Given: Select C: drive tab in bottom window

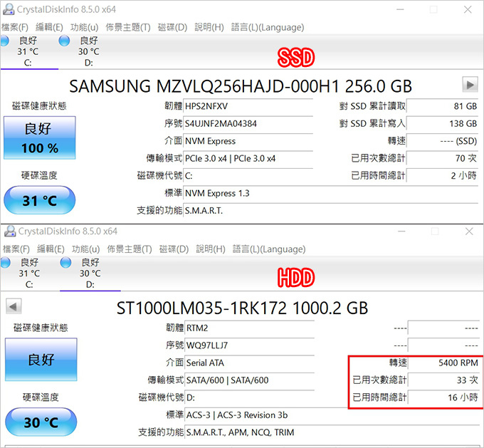Looking at the screenshot, I should coord(29,273).
